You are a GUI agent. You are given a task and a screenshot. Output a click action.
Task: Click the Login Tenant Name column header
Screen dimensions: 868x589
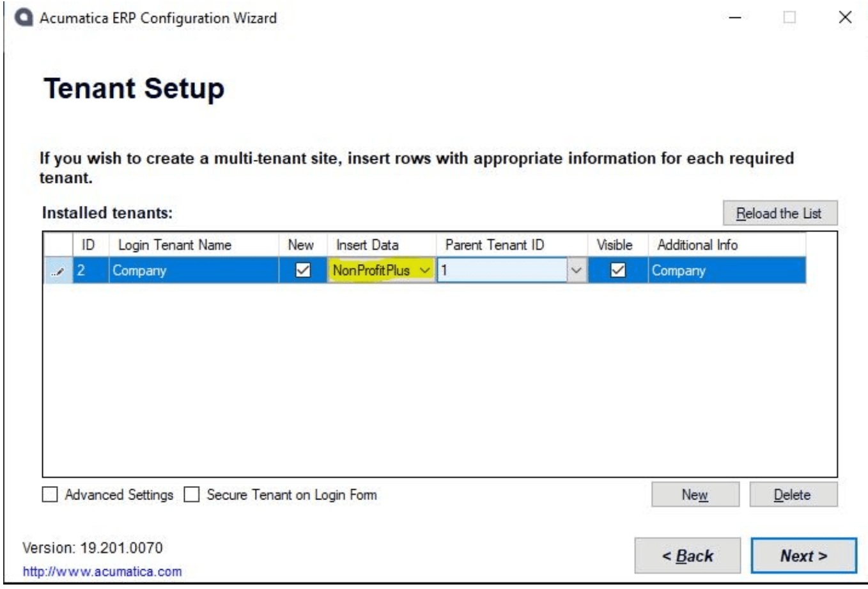[x=194, y=245]
